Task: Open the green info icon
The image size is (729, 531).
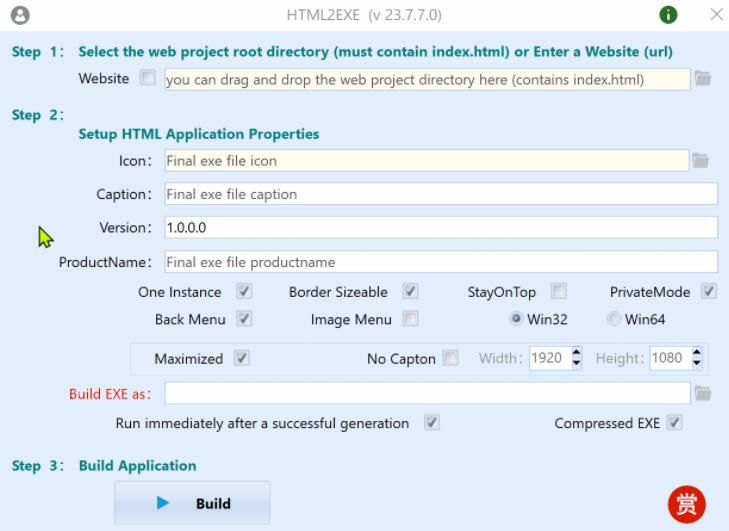Action: [x=668, y=15]
